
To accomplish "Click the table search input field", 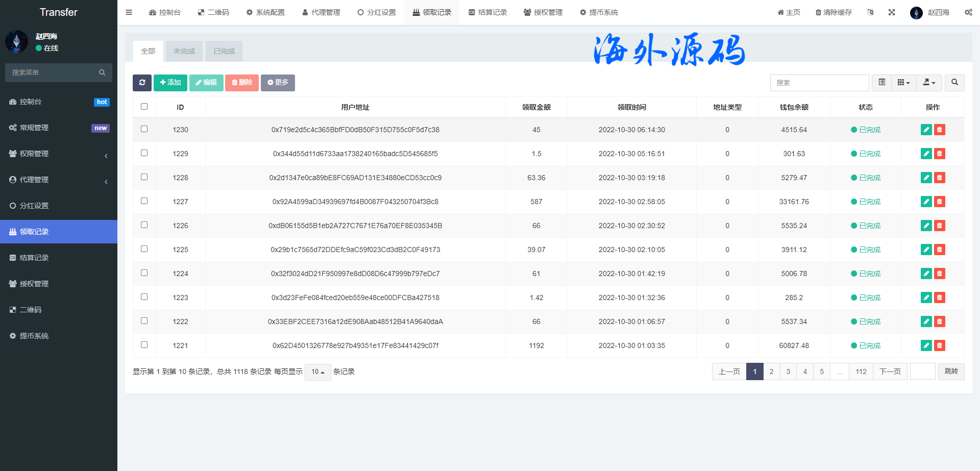I will (819, 83).
